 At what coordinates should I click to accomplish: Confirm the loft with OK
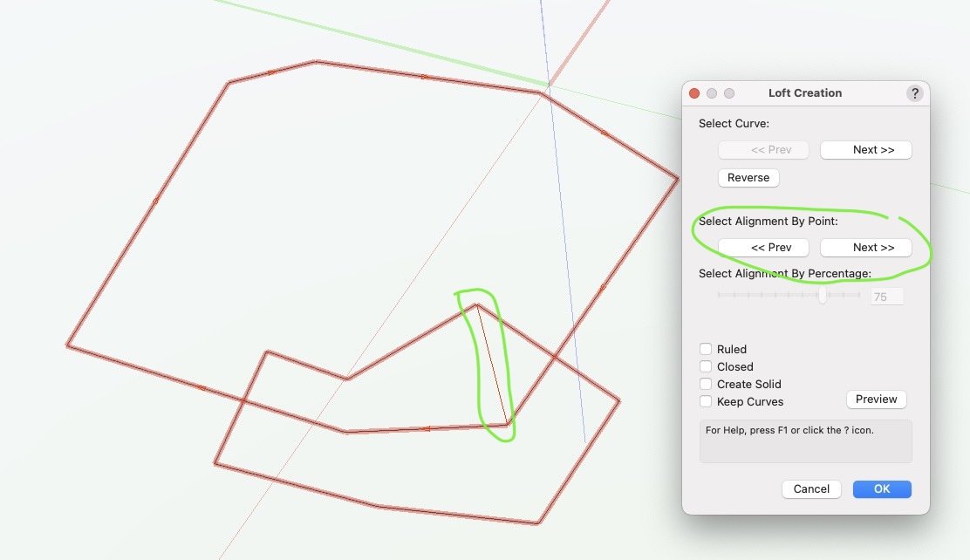pyautogui.click(x=882, y=489)
